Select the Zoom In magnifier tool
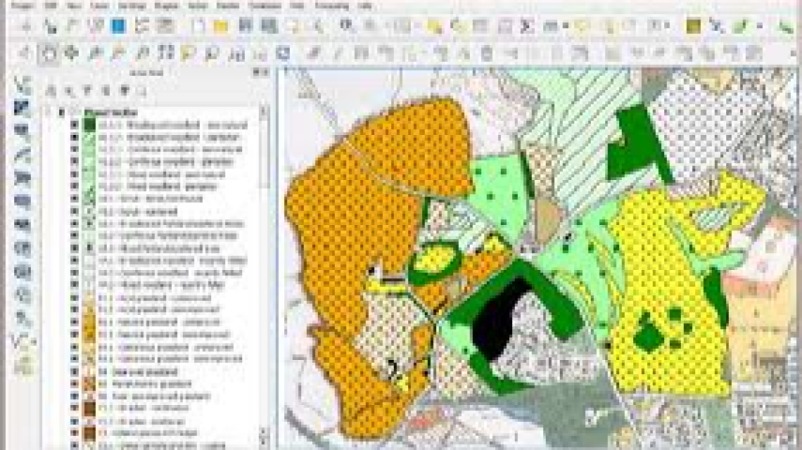This screenshot has width=802, height=450. click(x=96, y=53)
